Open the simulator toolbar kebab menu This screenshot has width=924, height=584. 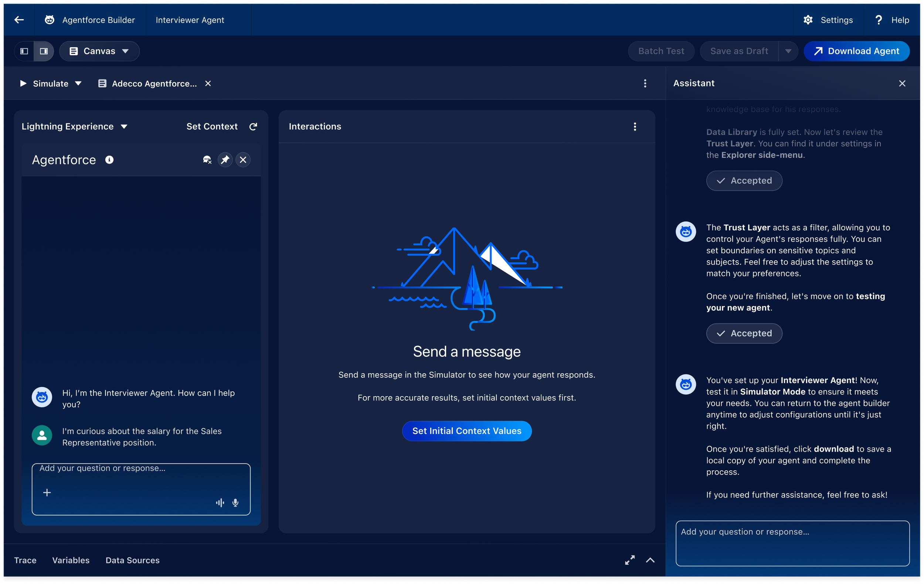tap(645, 83)
